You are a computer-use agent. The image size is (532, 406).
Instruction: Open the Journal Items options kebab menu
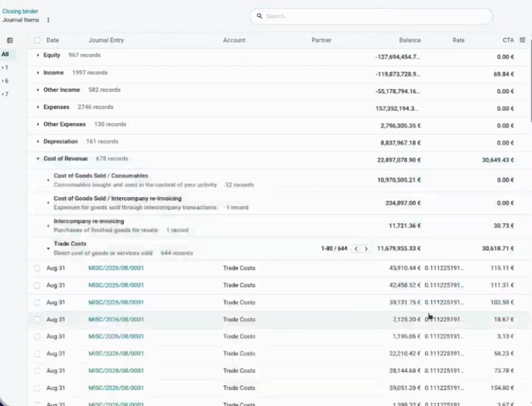tap(48, 20)
